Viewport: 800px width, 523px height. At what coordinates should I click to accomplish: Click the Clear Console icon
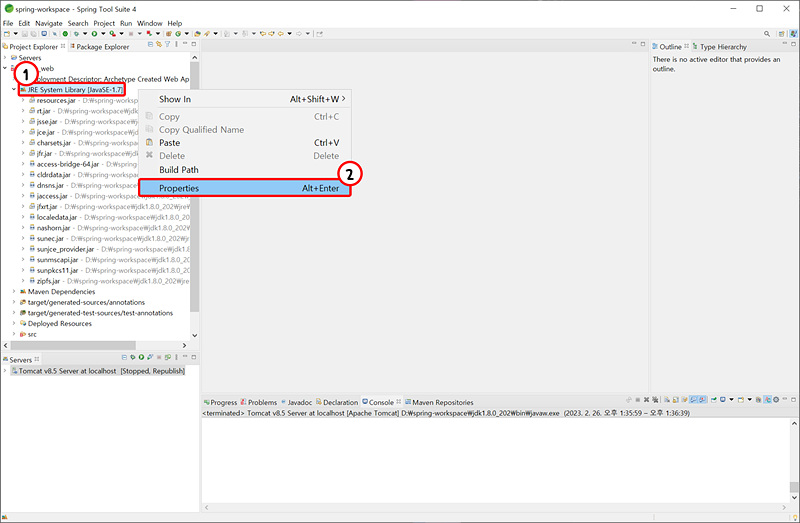[667, 400]
